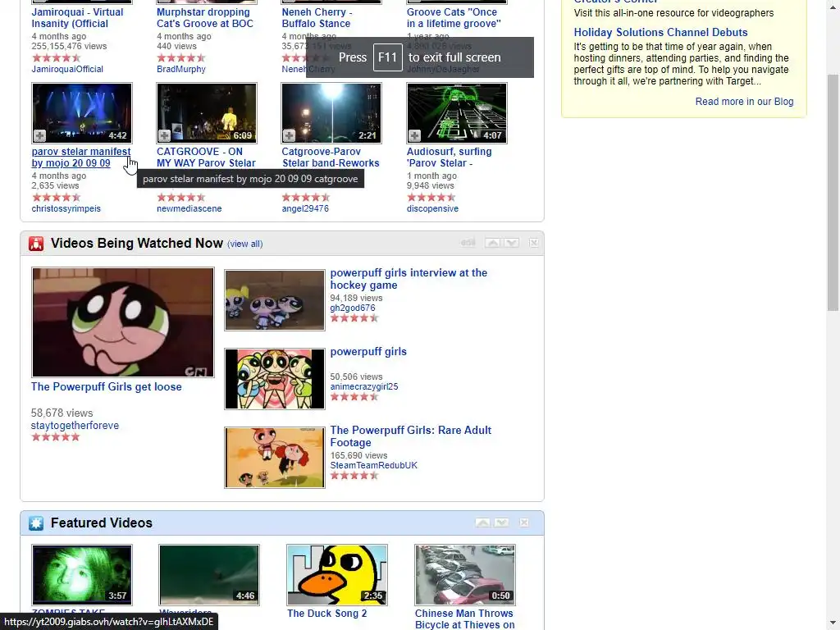Click the page vertical scrollbar thumb
Viewport: 840px width, 630px height.
click(x=833, y=193)
